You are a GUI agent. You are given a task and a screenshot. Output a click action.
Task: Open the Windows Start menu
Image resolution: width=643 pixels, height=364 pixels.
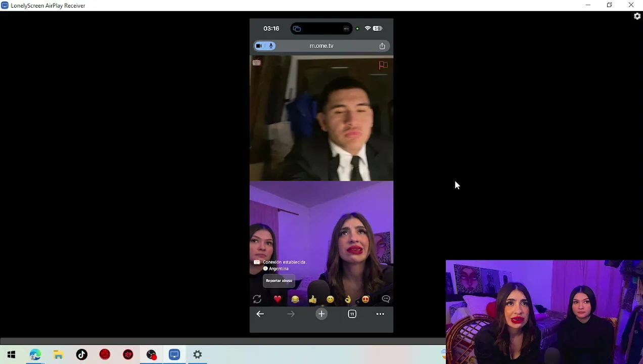tap(11, 355)
